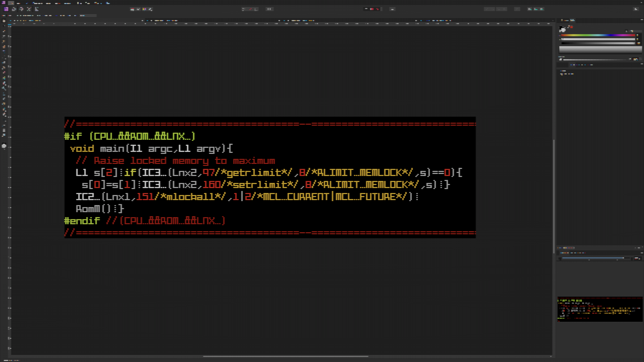Adjust the black-to-white lightness slider
Screen dimensions: 644x362
(598, 43)
